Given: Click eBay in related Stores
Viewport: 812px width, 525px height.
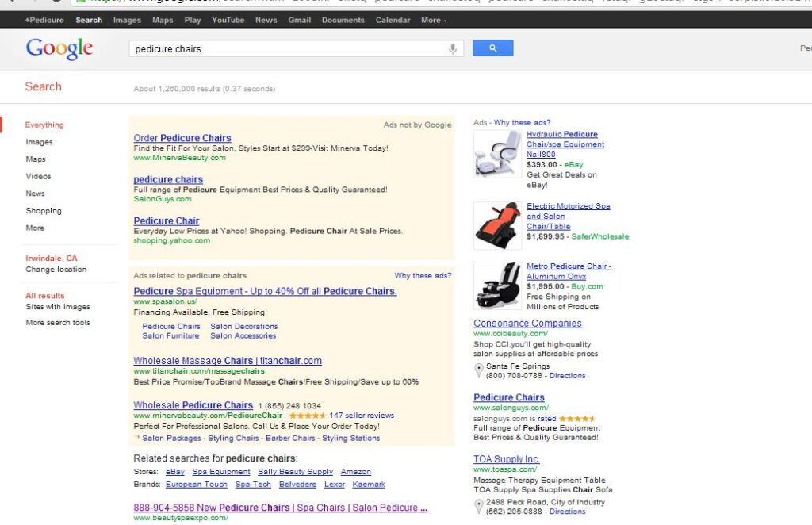Looking at the screenshot, I should [175, 472].
